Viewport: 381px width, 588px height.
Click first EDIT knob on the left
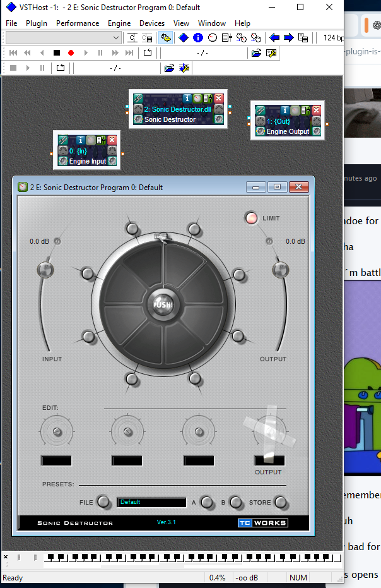[x=57, y=431]
